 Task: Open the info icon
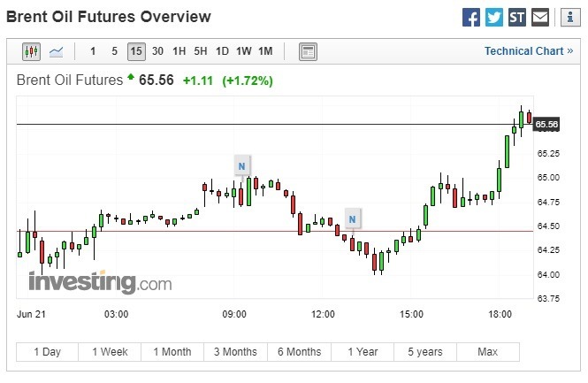(x=570, y=18)
